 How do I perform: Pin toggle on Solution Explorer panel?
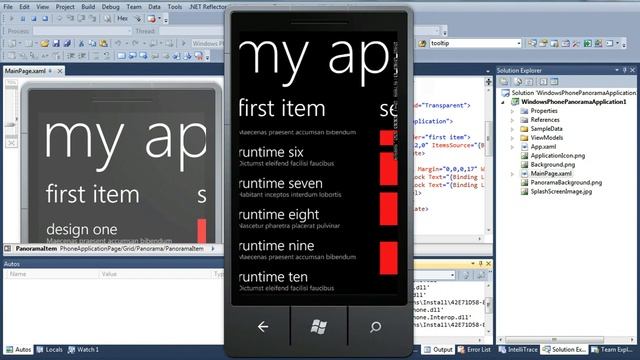coord(624,70)
